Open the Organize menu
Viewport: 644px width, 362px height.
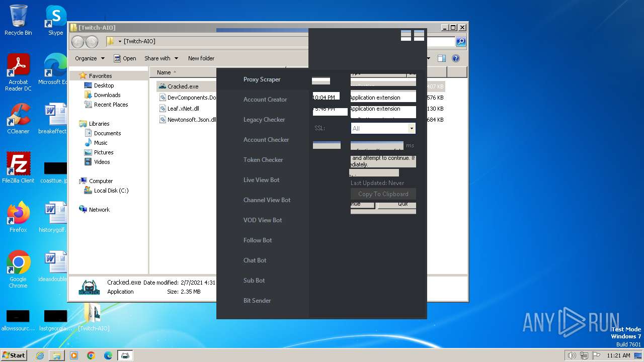point(90,58)
